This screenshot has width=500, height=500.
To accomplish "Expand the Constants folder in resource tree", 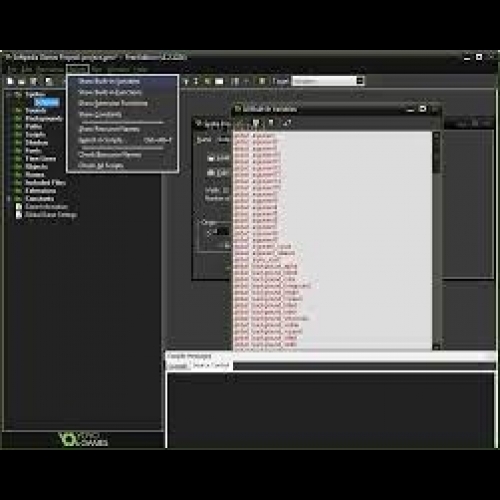I will click(x=9, y=199).
